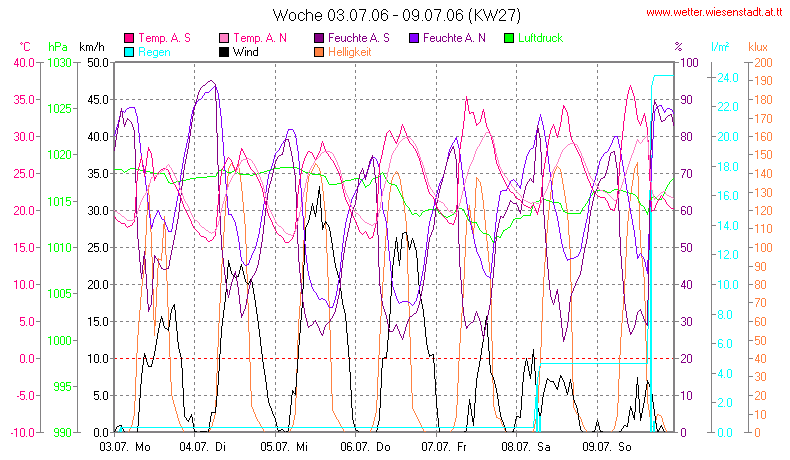
Task: Click the 0.0 temperature axis value
Action: point(27,359)
